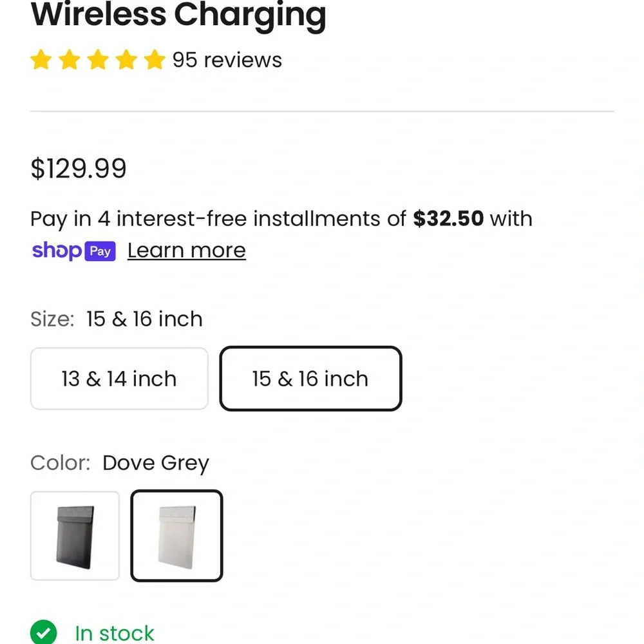Choose the dark charcoal sleeve color
Image resolution: width=644 pixels, height=644 pixels.
(x=75, y=536)
